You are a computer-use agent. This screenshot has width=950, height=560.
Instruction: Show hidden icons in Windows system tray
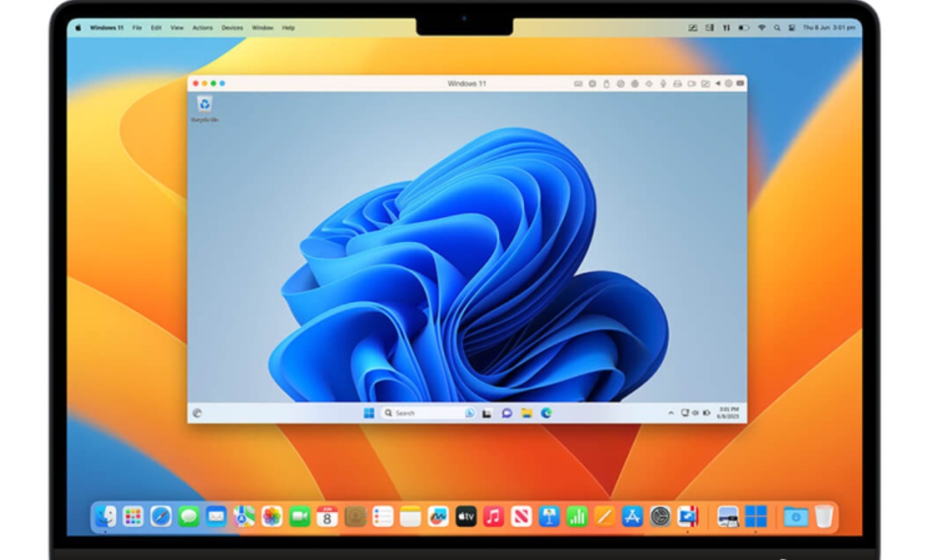pos(671,413)
